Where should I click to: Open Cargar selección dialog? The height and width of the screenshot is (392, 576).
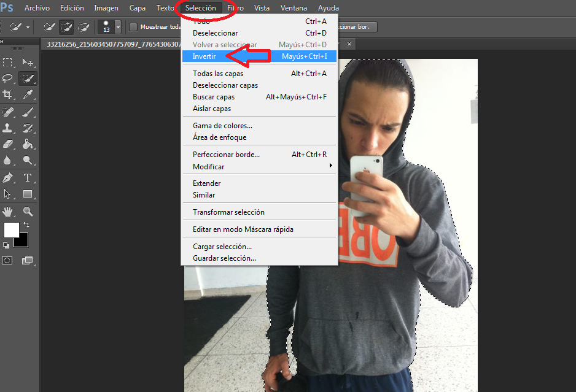259,247
